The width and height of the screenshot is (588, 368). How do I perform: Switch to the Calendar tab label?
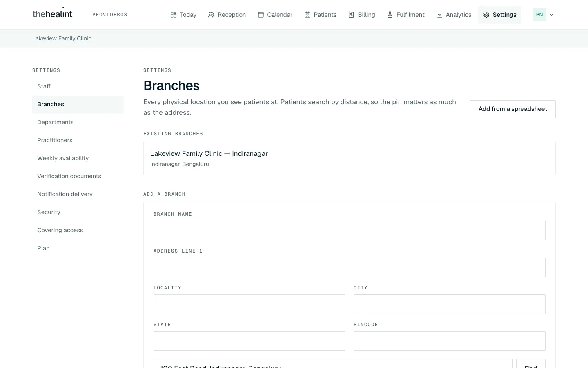click(280, 15)
